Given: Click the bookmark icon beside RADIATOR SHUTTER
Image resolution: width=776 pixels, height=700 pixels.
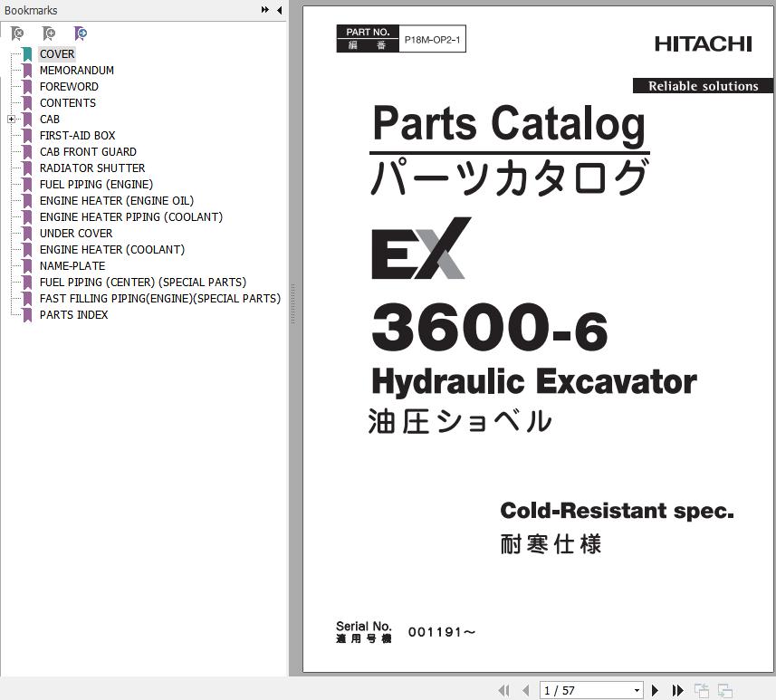Looking at the screenshot, I should coord(27,168).
